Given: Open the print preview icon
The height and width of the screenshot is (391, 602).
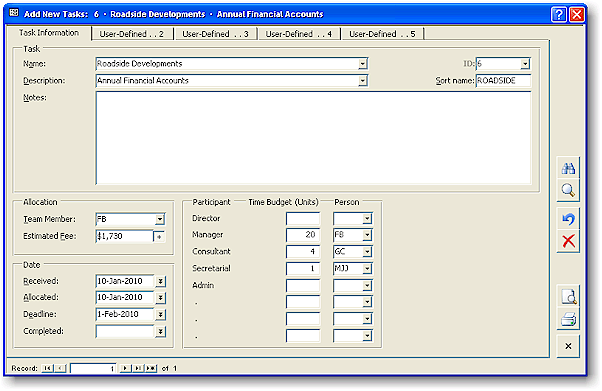Looking at the screenshot, I should [568, 297].
